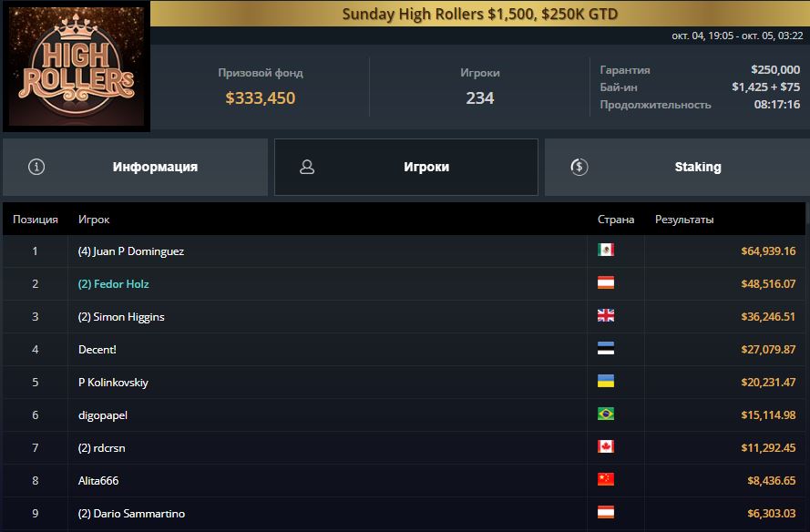Select player Alita666
810x532 pixels.
click(98, 481)
